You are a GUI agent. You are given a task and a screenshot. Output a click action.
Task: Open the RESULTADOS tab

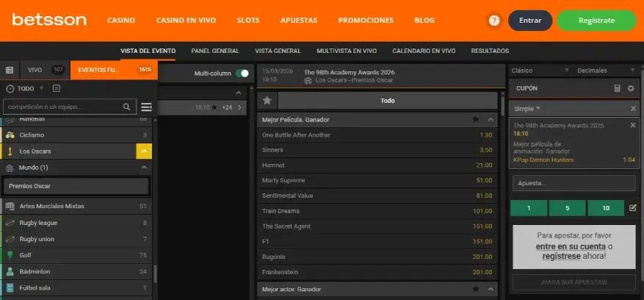coord(490,51)
